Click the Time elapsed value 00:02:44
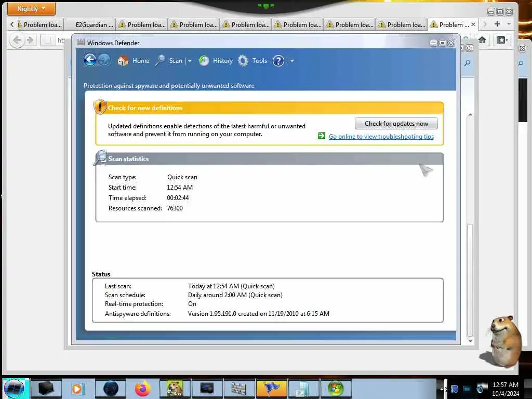Viewport: 532px width, 399px height. tap(178, 198)
